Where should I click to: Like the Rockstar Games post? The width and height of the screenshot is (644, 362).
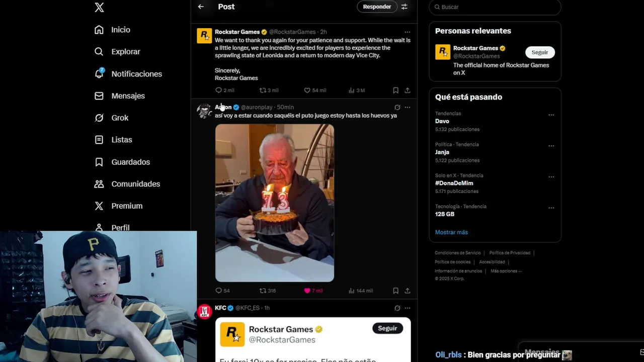tap(314, 90)
